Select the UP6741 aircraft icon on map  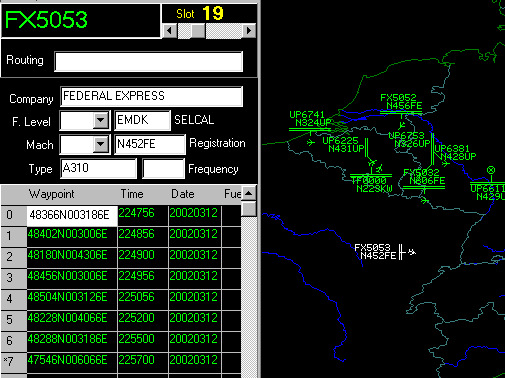[x=311, y=143]
